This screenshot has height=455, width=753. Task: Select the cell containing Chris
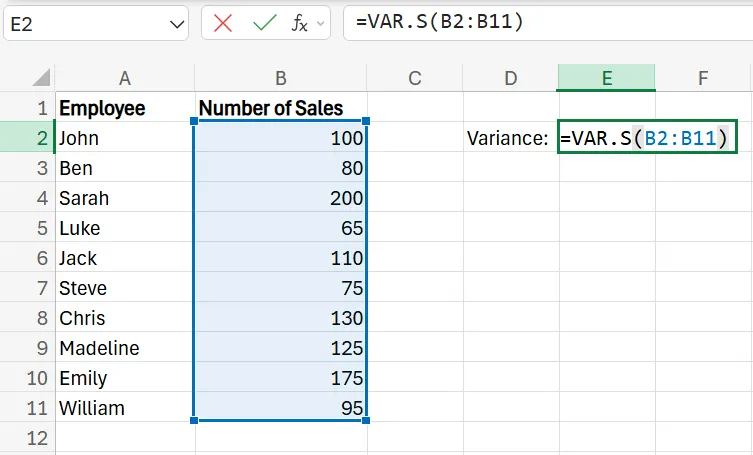tap(125, 318)
